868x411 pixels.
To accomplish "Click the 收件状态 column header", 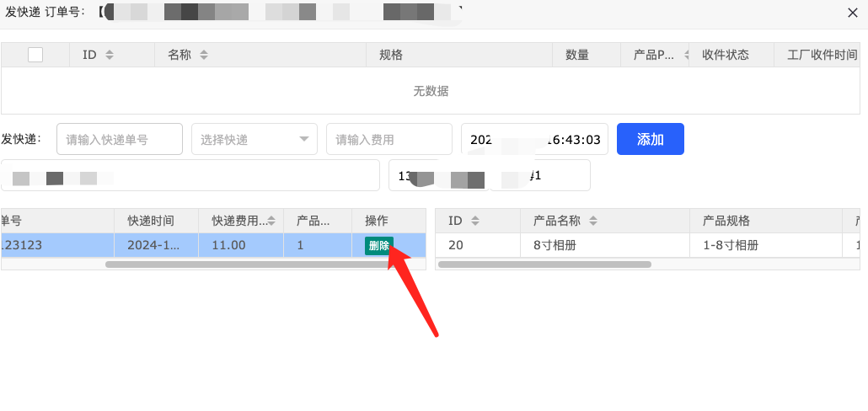I will [x=725, y=55].
